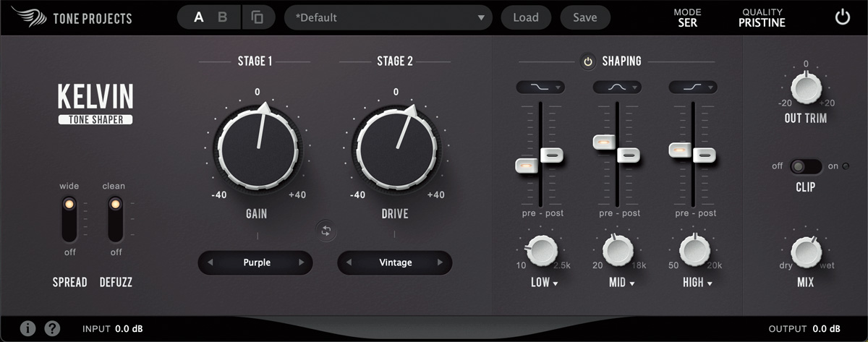Screen dimensions: 868x342
Task: Open the info icon in footer
Action: [27, 328]
